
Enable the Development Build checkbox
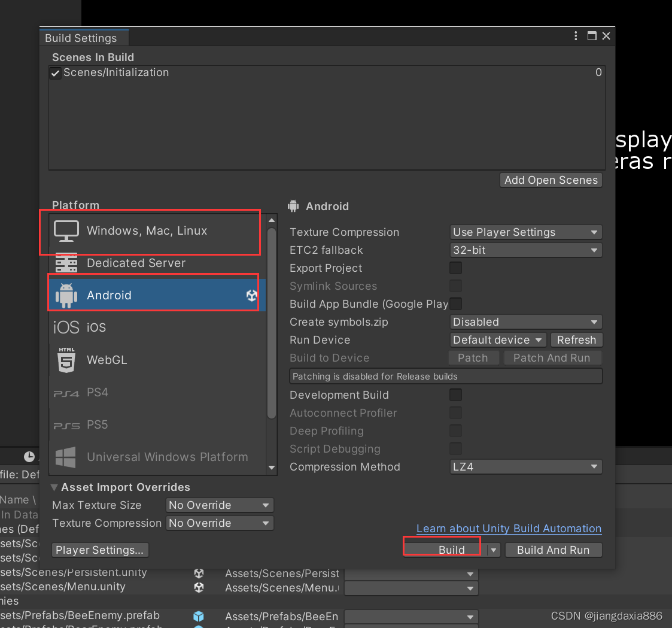click(455, 395)
